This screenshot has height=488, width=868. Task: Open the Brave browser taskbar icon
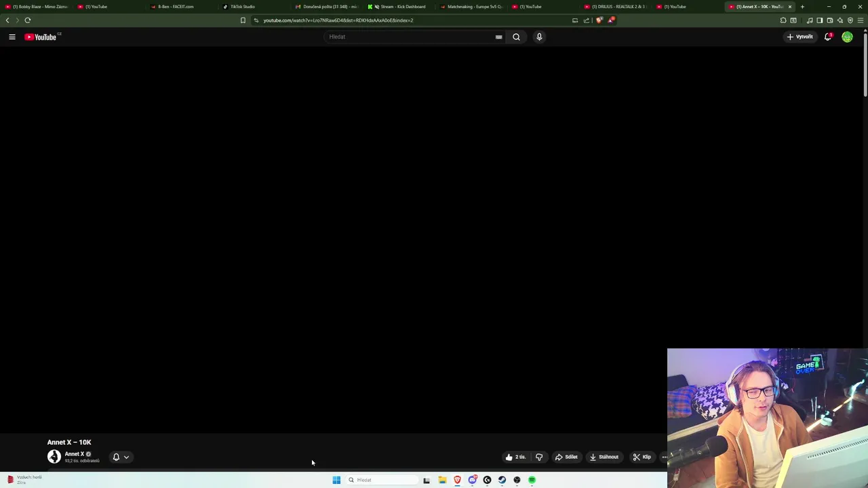pos(457,480)
